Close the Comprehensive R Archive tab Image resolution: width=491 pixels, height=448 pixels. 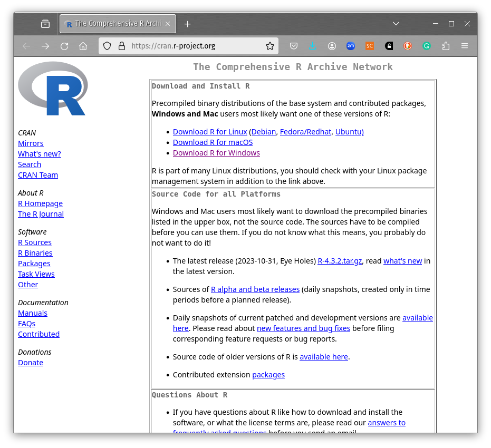168,24
